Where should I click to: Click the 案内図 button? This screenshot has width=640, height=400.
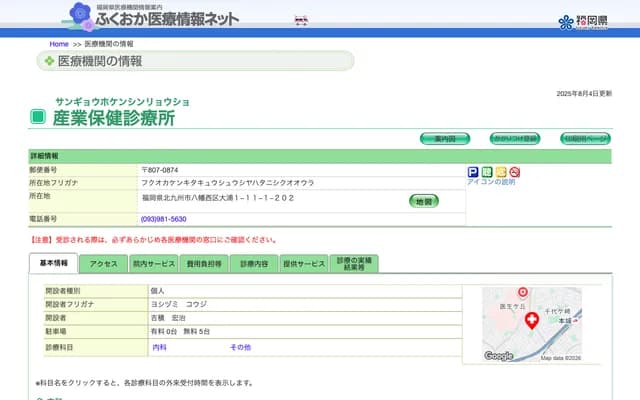coord(445,138)
